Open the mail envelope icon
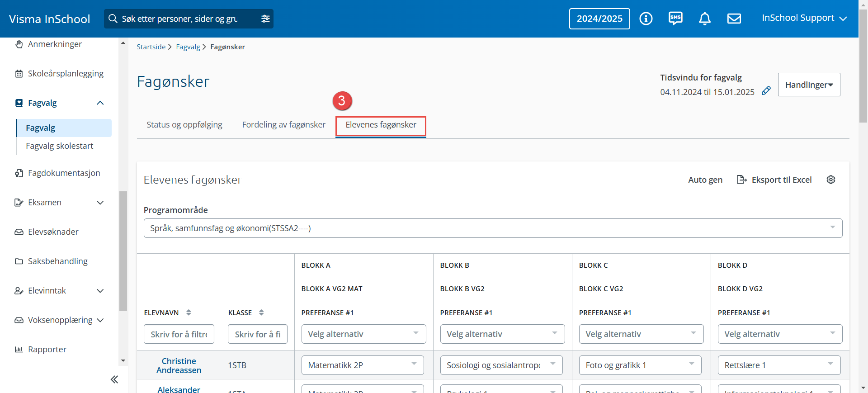 pos(734,19)
